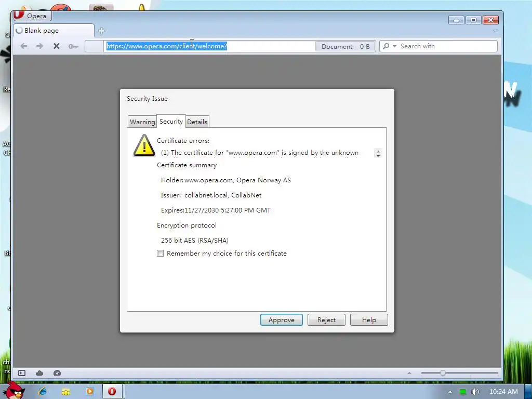532x399 pixels.
Task: Switch to the Details tab
Action: tap(197, 122)
